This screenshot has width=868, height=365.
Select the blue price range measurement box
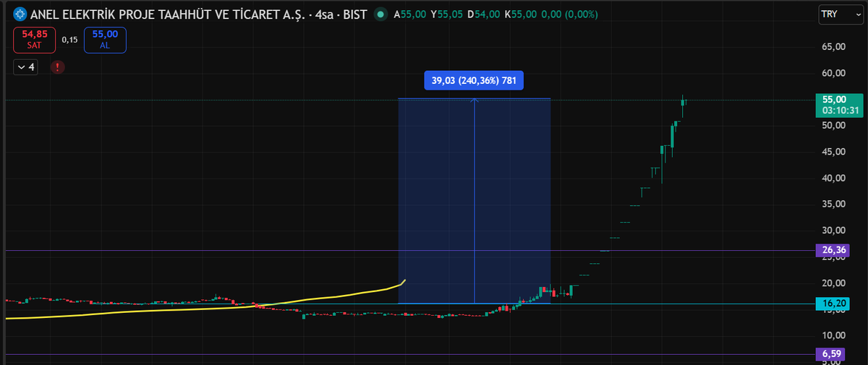tap(474, 200)
